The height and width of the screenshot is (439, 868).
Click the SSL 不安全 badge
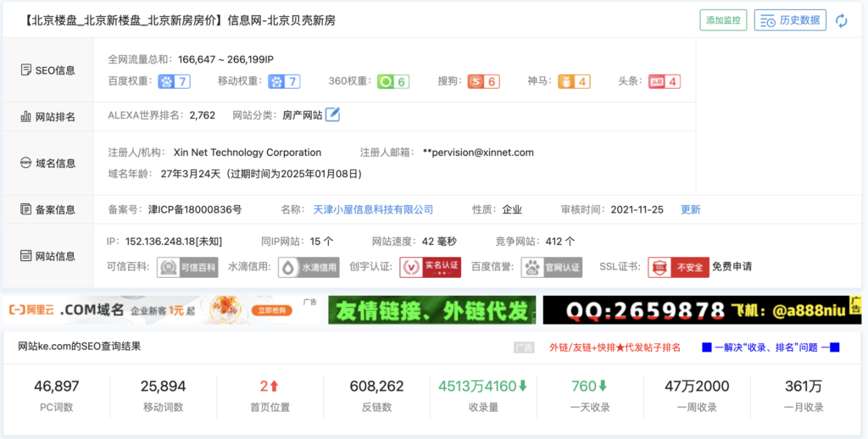pos(678,267)
